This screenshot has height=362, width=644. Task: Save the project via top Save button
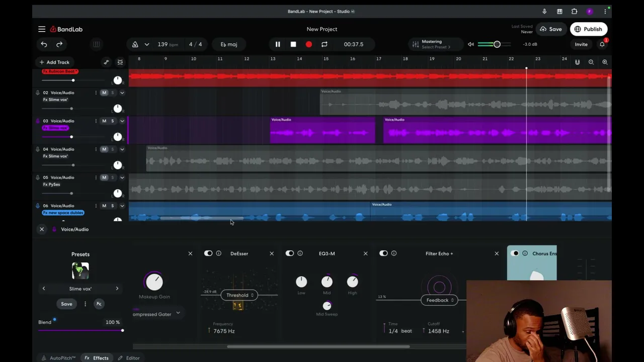point(551,29)
